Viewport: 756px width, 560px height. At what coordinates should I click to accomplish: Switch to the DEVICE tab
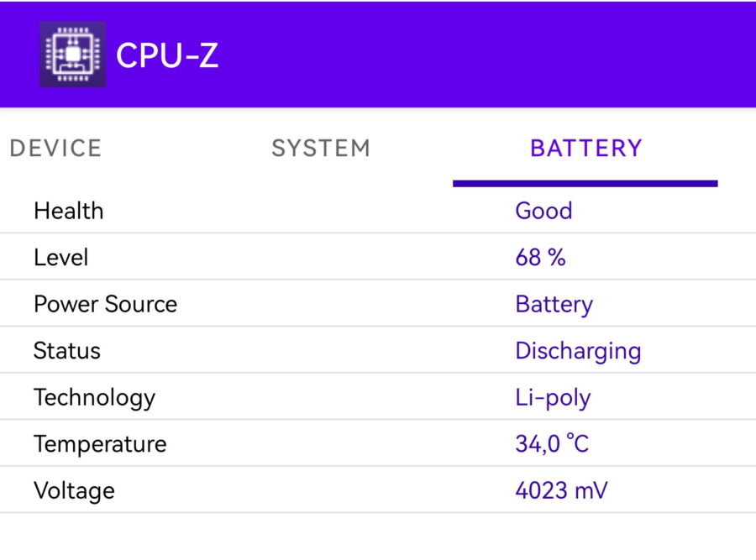(x=55, y=148)
